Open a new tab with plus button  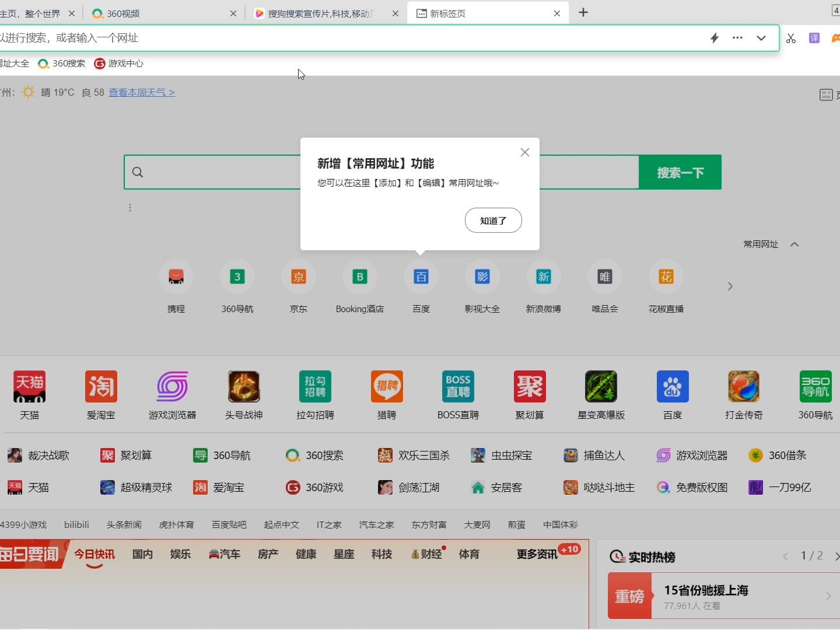(x=583, y=13)
